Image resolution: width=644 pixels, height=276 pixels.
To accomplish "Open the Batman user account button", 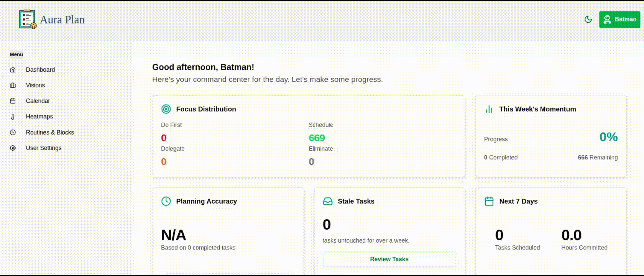I will 619,19.
